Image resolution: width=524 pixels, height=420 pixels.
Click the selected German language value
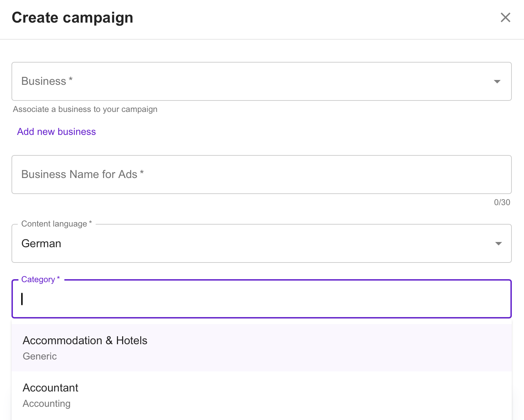(41, 244)
